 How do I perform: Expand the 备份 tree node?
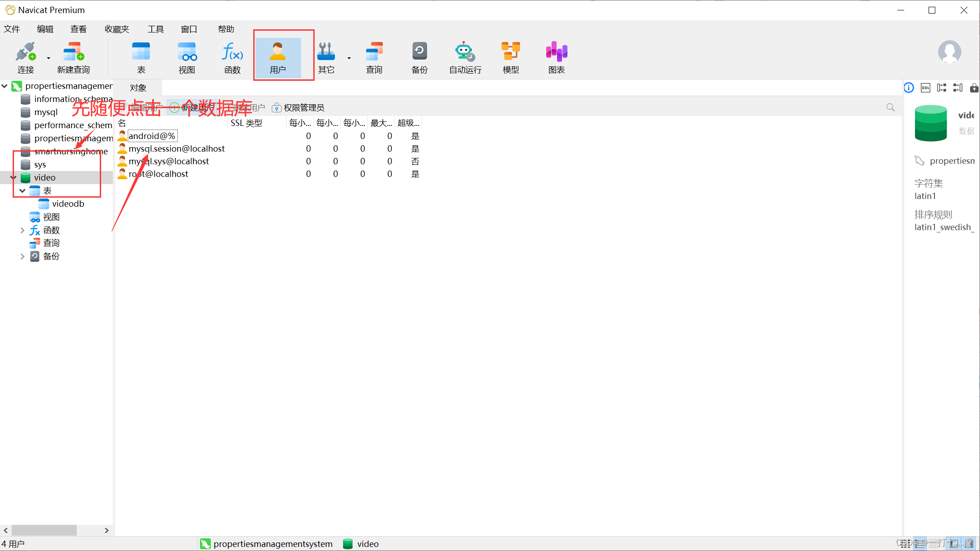[x=22, y=256]
